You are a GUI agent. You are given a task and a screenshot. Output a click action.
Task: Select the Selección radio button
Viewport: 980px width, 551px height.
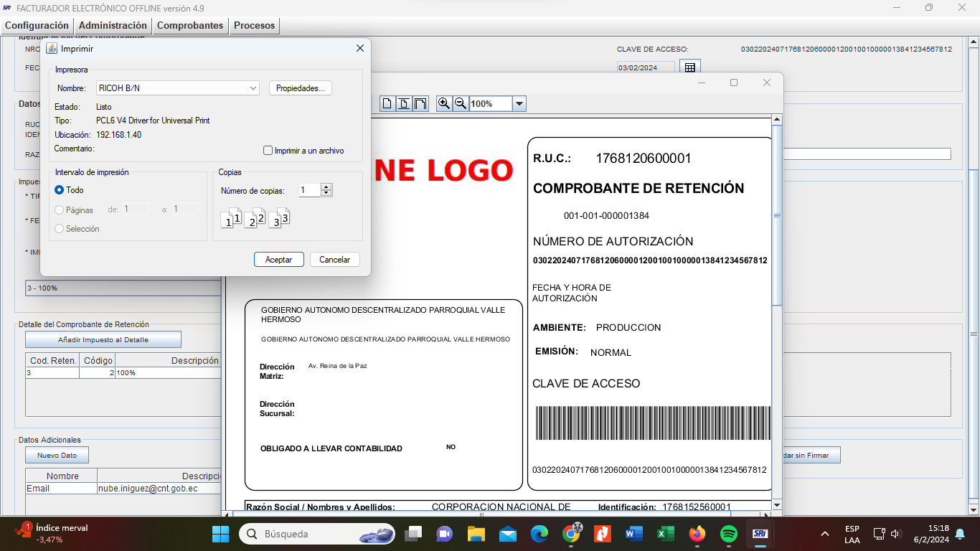(x=60, y=229)
